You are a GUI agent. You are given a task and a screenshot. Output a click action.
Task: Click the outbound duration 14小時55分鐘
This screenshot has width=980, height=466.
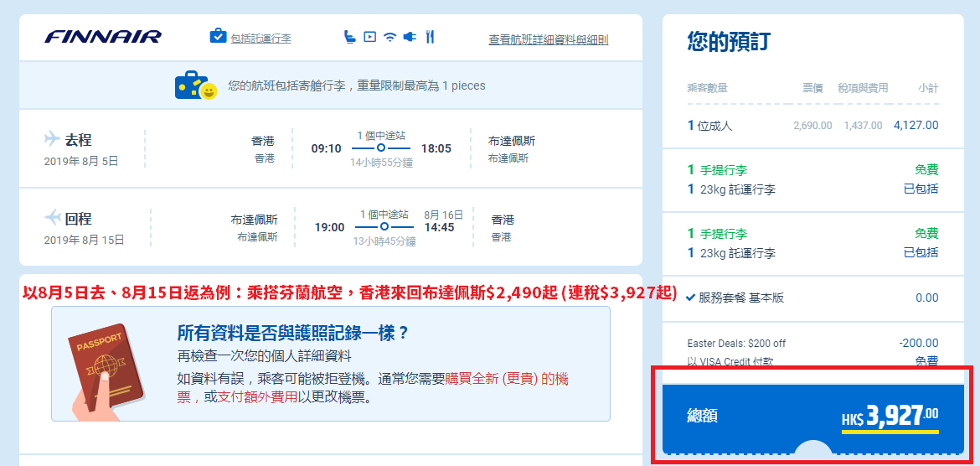pos(381,163)
